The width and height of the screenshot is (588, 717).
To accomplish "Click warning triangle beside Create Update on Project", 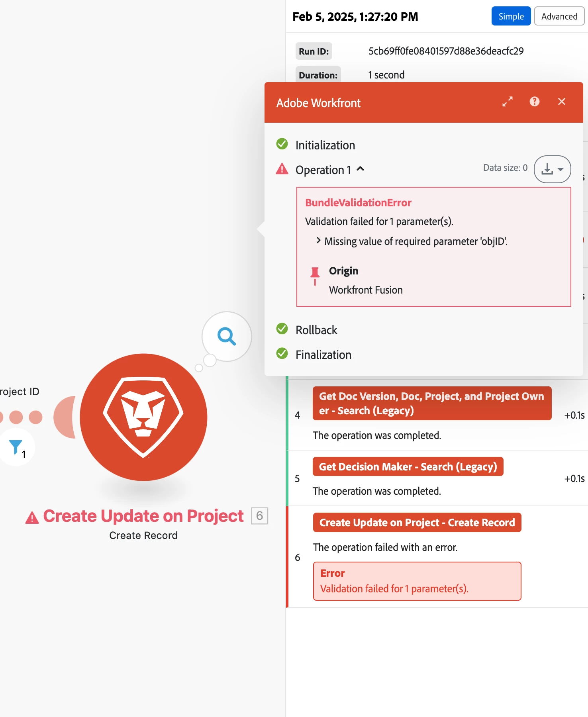I will point(32,517).
